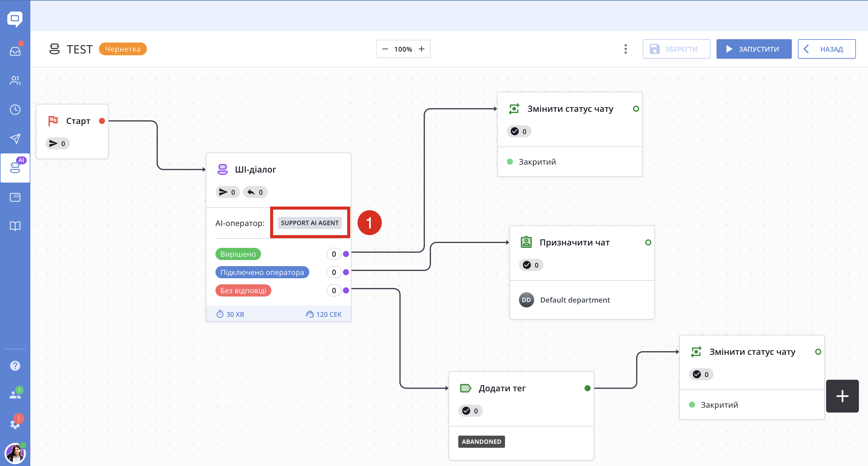Open the help question-mark icon
Image resolution: width=868 pixels, height=466 pixels.
pyautogui.click(x=15, y=366)
